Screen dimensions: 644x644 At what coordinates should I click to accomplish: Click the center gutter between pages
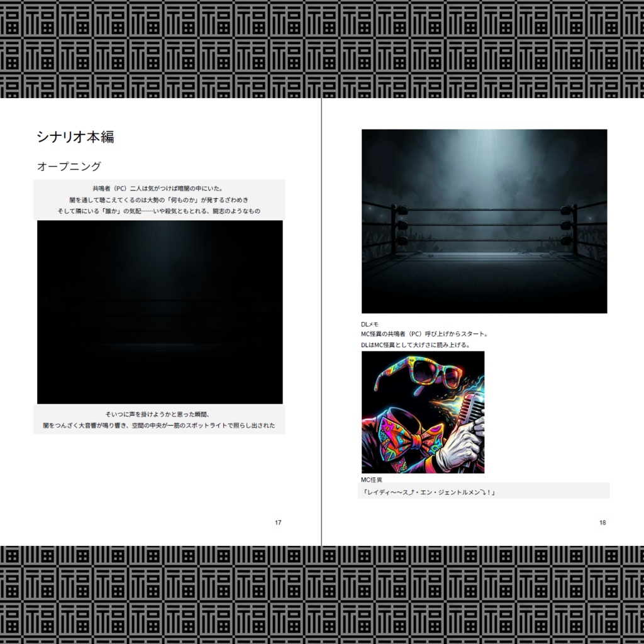(x=322, y=314)
